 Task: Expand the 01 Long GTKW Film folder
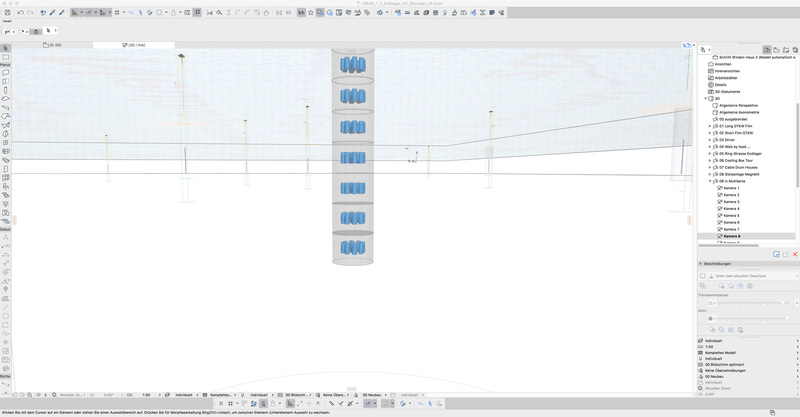[709, 126]
